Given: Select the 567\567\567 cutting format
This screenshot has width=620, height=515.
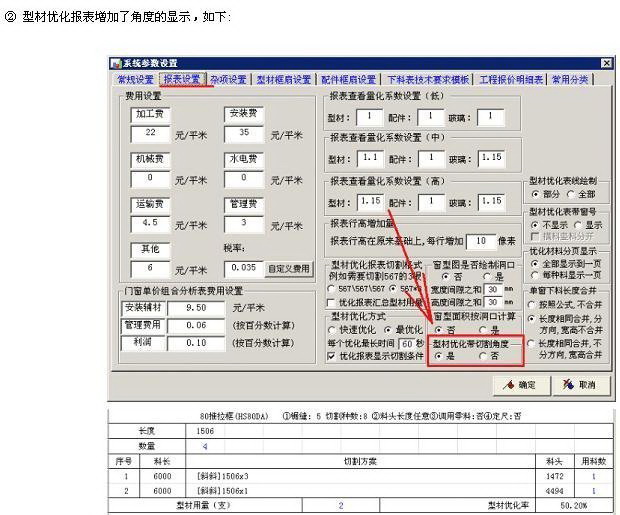Looking at the screenshot, I should (331, 289).
